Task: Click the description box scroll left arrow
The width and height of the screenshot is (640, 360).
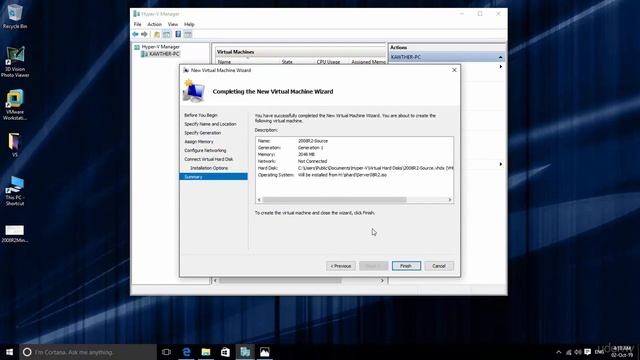Action: point(259,200)
